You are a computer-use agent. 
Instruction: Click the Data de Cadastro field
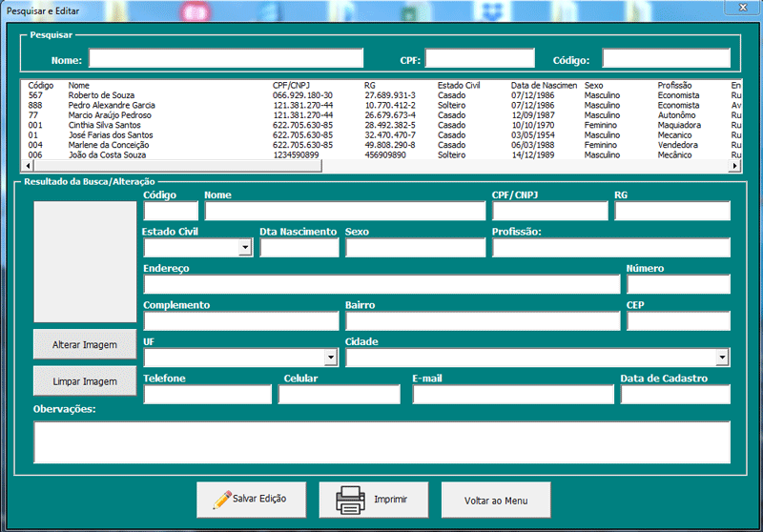click(x=675, y=395)
